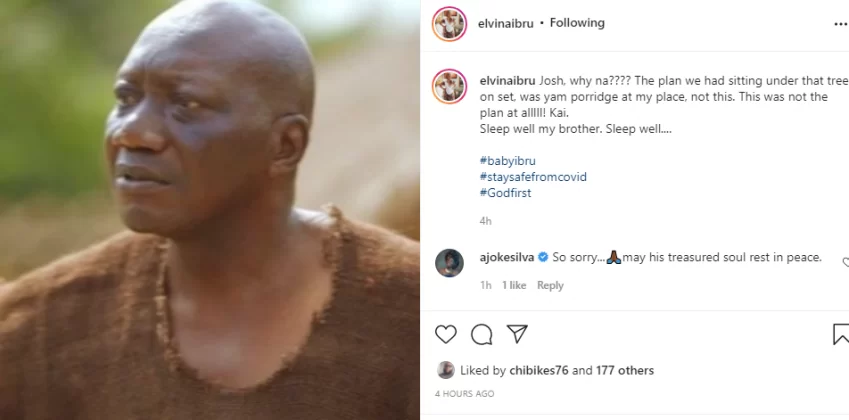Open elvinaibru avatar in header
This screenshot has width=849, height=420.
449,23
